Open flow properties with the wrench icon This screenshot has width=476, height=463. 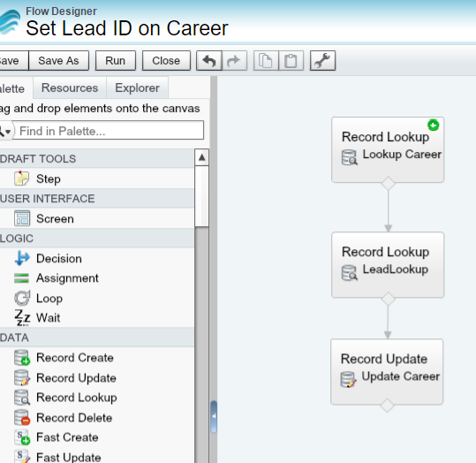322,61
